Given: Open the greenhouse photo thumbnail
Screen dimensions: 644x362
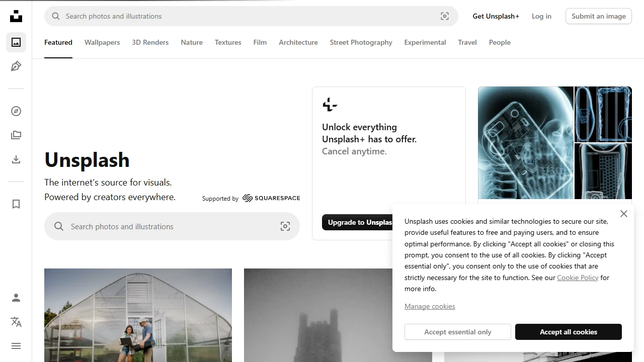Looking at the screenshot, I should coord(138,315).
